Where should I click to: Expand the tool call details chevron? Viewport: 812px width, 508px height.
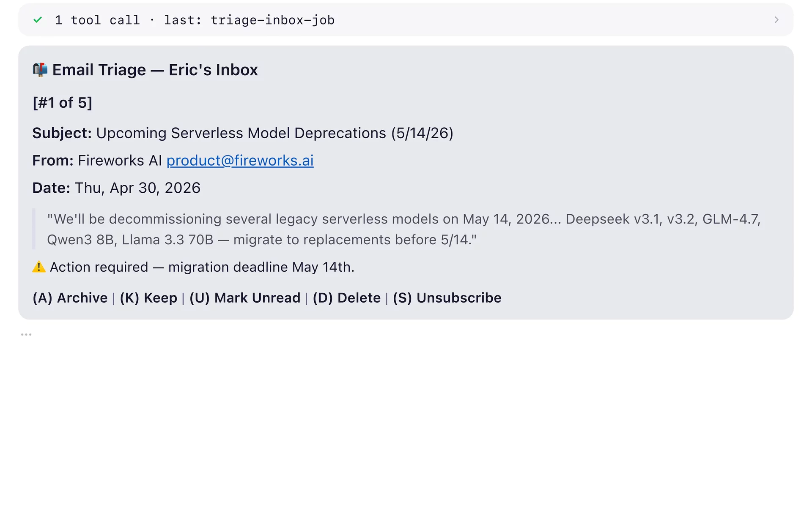click(776, 20)
